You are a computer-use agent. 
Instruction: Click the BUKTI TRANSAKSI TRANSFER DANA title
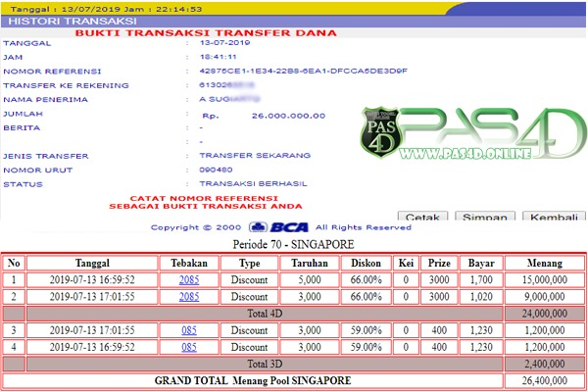pyautogui.click(x=206, y=33)
